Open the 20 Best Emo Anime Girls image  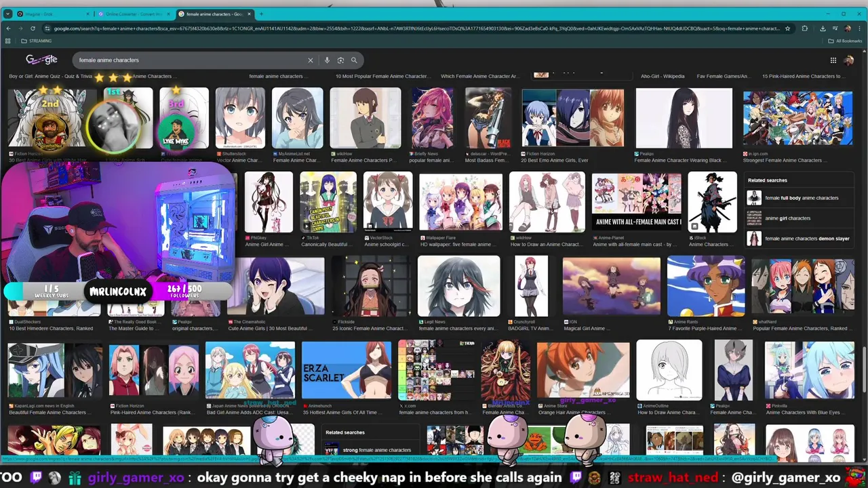573,118
